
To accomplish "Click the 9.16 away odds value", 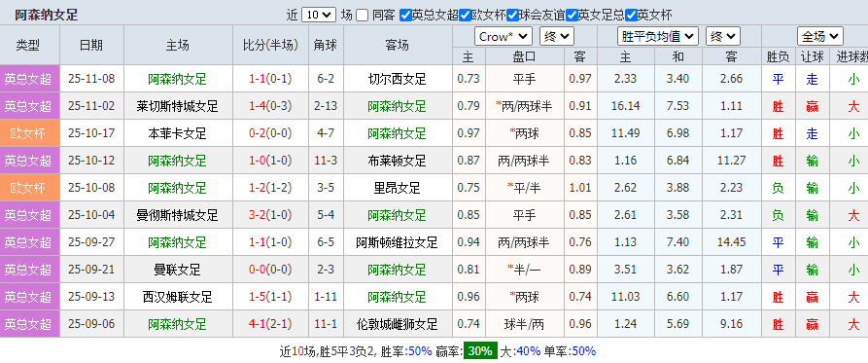I will [x=731, y=323].
